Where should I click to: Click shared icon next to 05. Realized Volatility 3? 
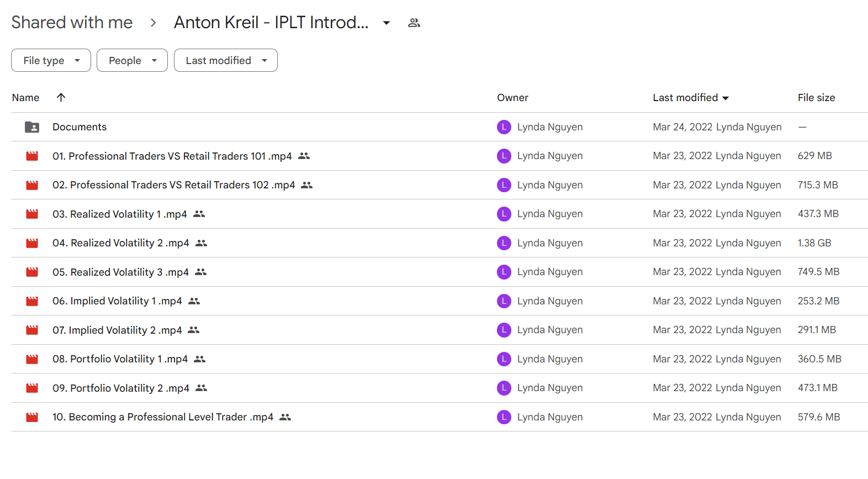(201, 272)
